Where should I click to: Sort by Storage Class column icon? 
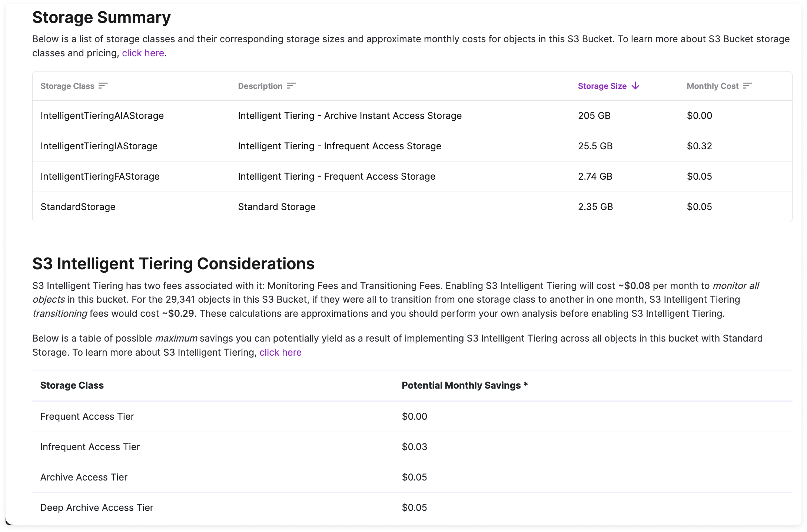click(x=103, y=86)
